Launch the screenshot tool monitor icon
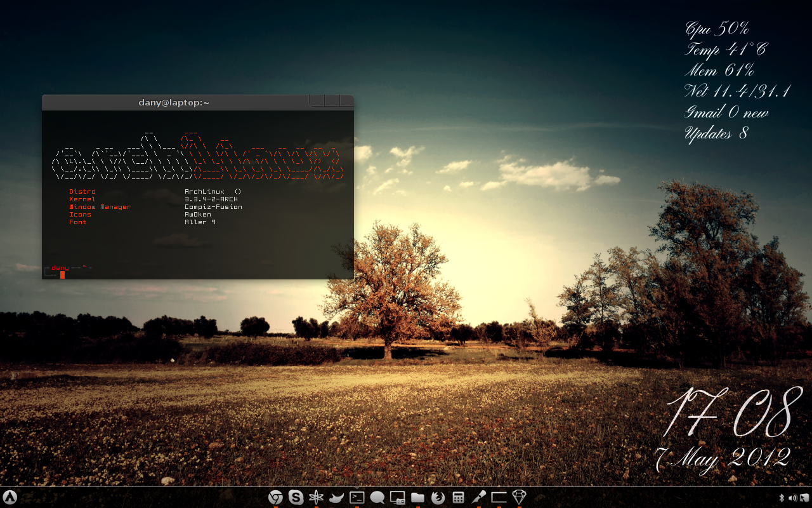This screenshot has height=508, width=812. (397, 497)
